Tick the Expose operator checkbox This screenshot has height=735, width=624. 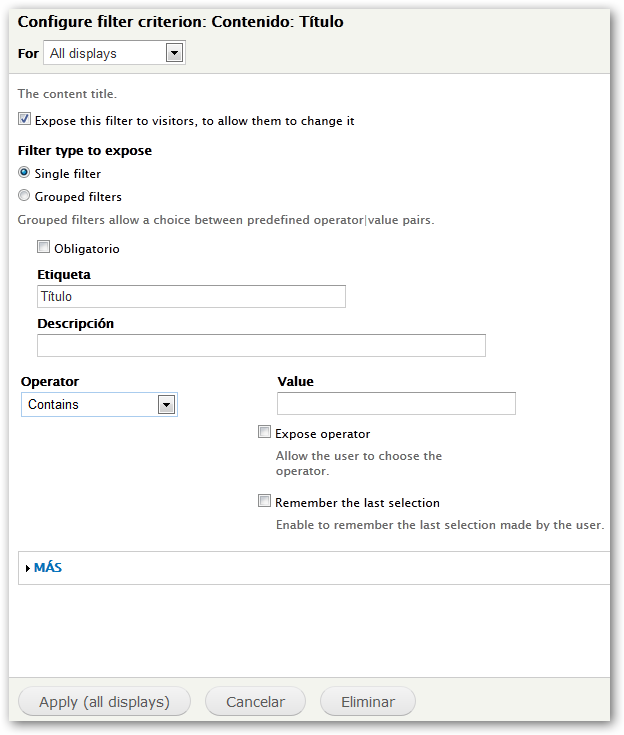(264, 433)
